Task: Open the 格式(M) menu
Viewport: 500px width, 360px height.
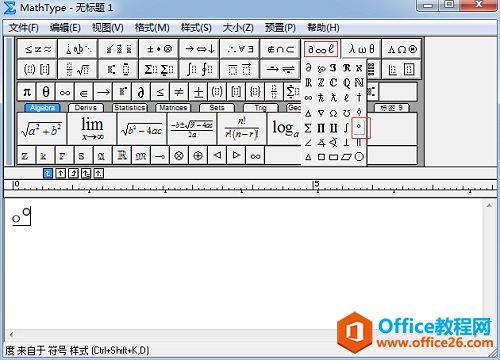Action: [x=152, y=28]
